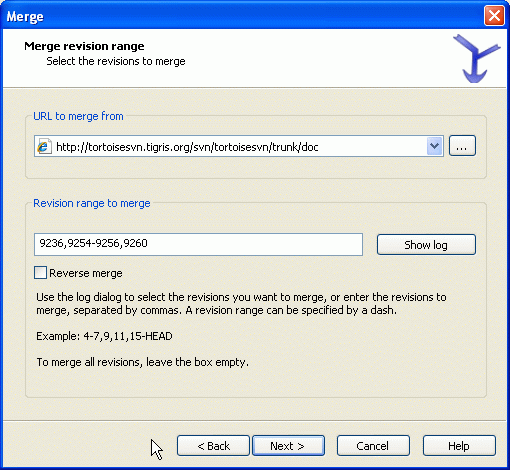Click the Example: 4-7,9,11,15-HEAD text

(104, 336)
